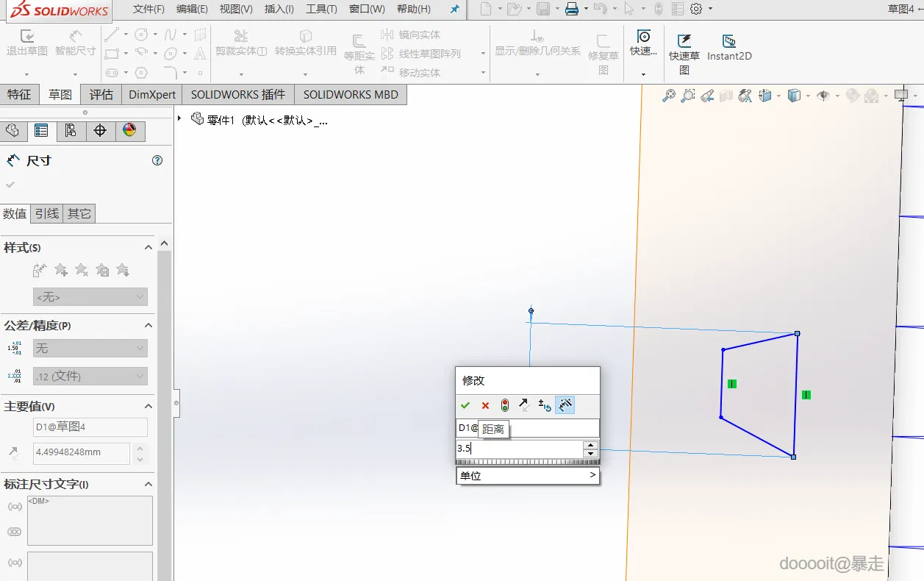924x581 pixels.
Task: Open the 工具(T) menu
Action: [321, 9]
